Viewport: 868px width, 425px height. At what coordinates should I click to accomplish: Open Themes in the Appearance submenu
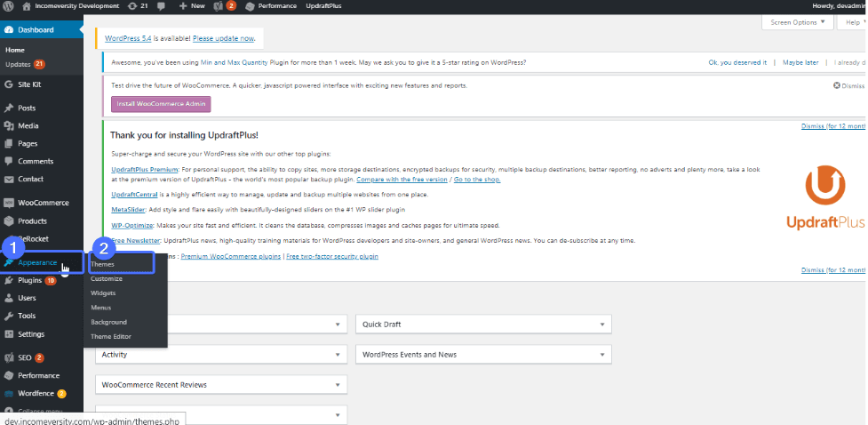click(102, 264)
